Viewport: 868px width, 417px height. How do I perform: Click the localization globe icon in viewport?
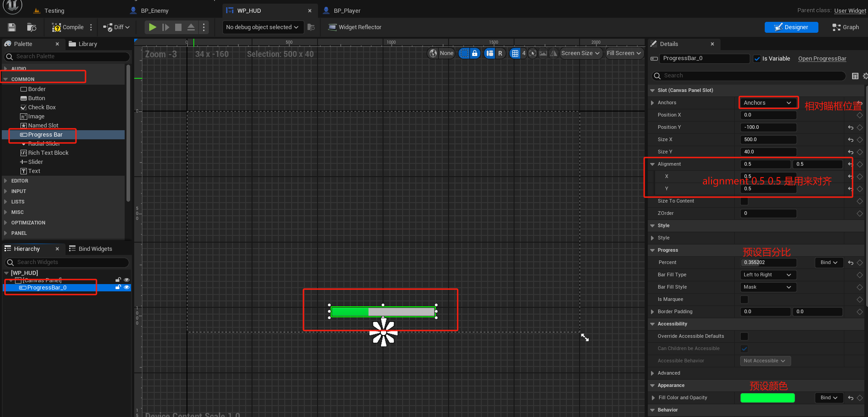point(433,53)
